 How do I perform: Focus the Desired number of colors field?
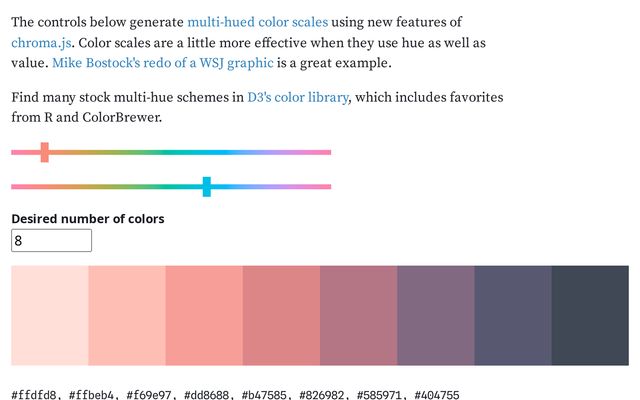pyautogui.click(x=51, y=240)
